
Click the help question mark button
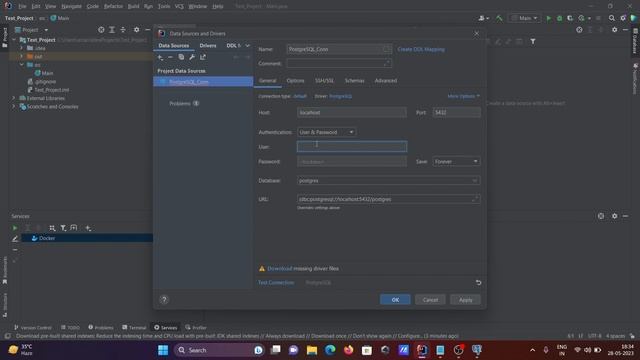click(x=164, y=300)
